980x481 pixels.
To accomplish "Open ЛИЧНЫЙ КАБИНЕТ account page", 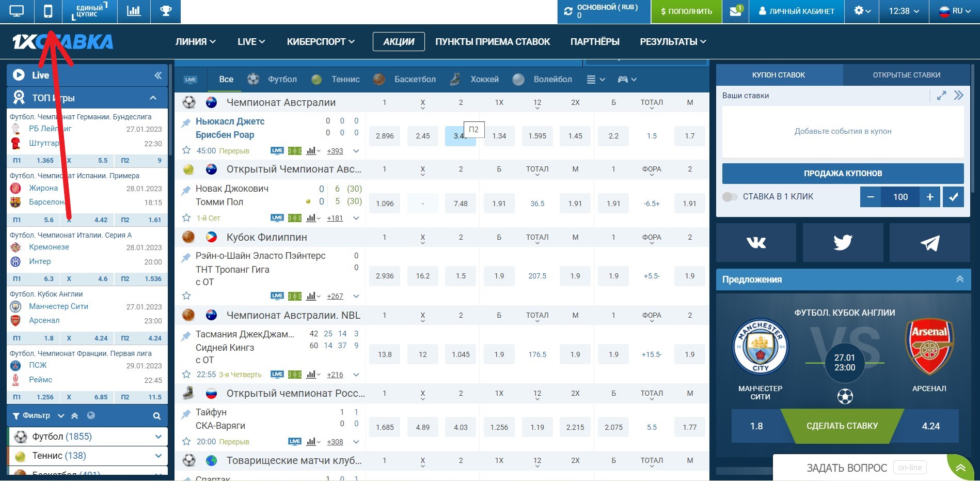I will tap(796, 11).
